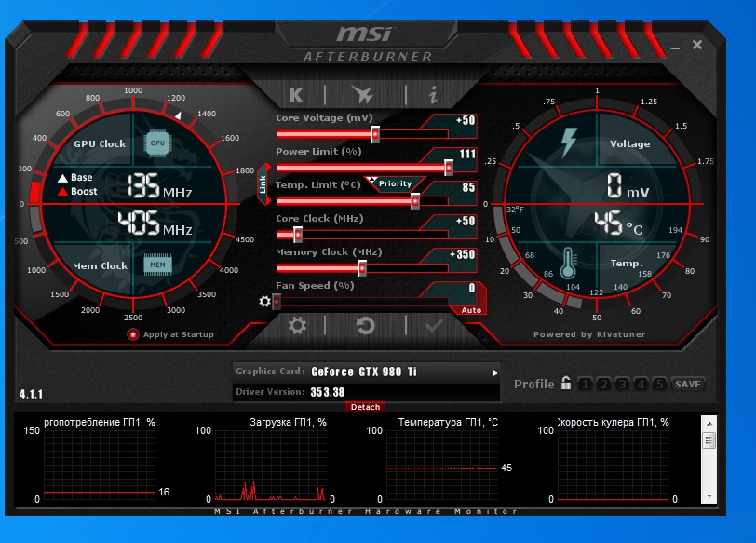Click the Загрузка ГП1 usage graph
Screen dimensions: 756x543
(x=271, y=466)
